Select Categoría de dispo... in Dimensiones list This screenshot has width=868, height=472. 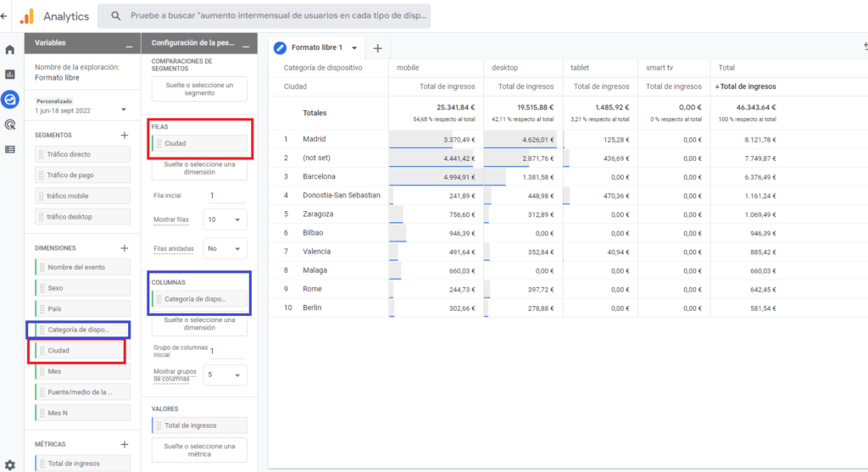[82, 330]
